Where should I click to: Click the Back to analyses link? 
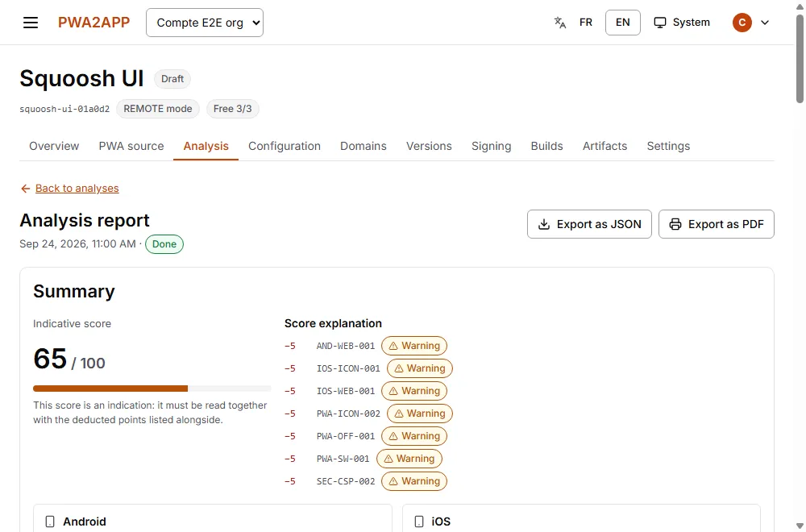pos(77,189)
